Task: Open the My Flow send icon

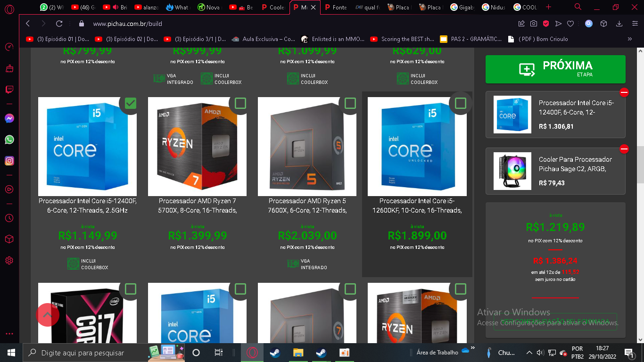Action: click(558, 24)
